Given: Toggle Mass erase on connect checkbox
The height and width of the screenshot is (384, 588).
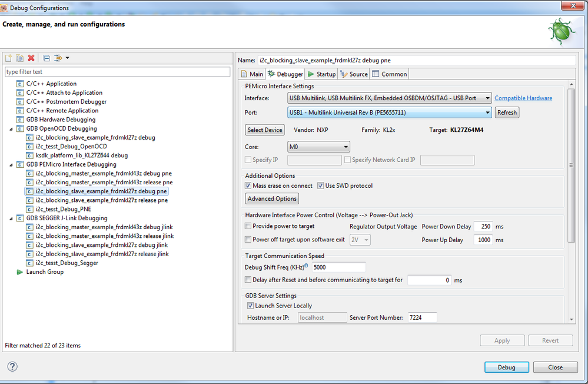Looking at the screenshot, I should [x=248, y=186].
